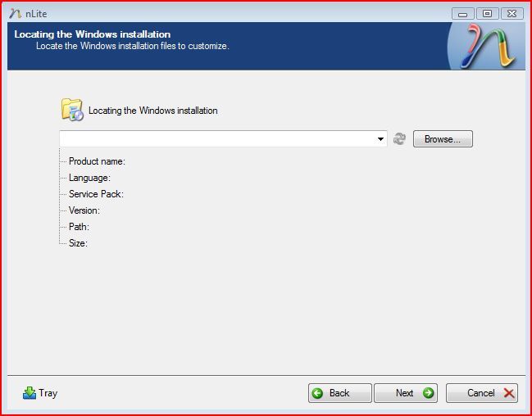
Task: Click the banner heading "Locating the Windows installation"
Action: click(x=93, y=34)
